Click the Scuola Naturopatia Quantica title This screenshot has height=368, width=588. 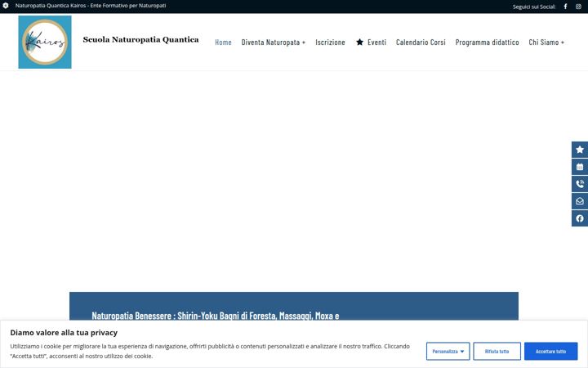141,40
